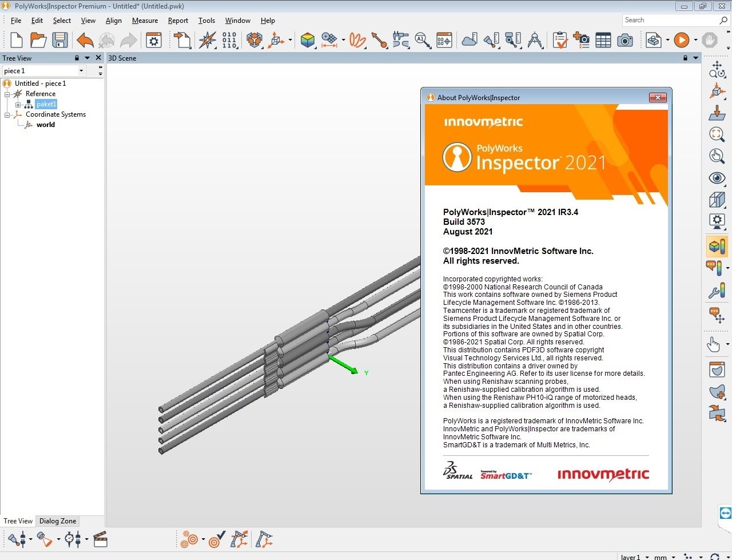The width and height of the screenshot is (732, 560).
Task: Click the clapperboard icon in the bottom toolbar
Action: tap(101, 539)
